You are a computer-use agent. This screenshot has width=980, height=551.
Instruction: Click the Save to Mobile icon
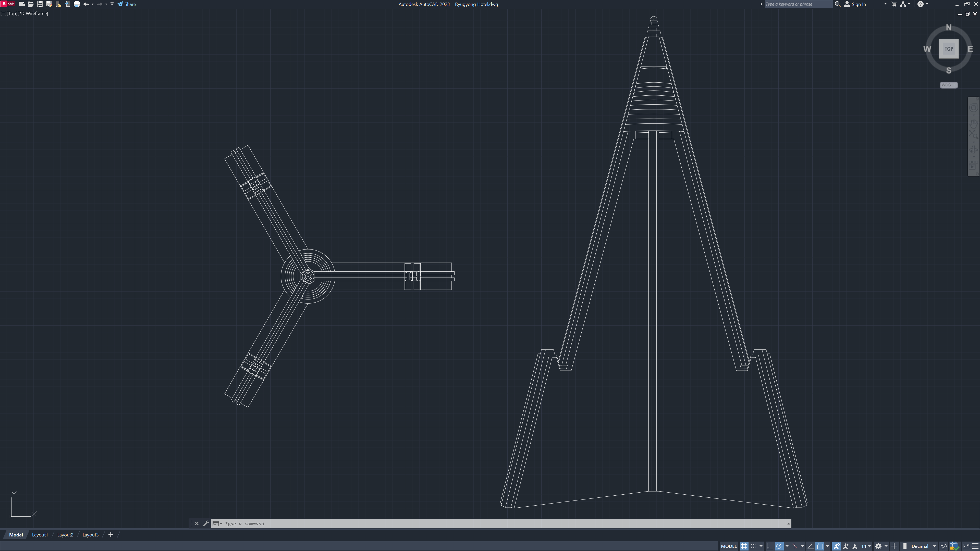pyautogui.click(x=67, y=4)
